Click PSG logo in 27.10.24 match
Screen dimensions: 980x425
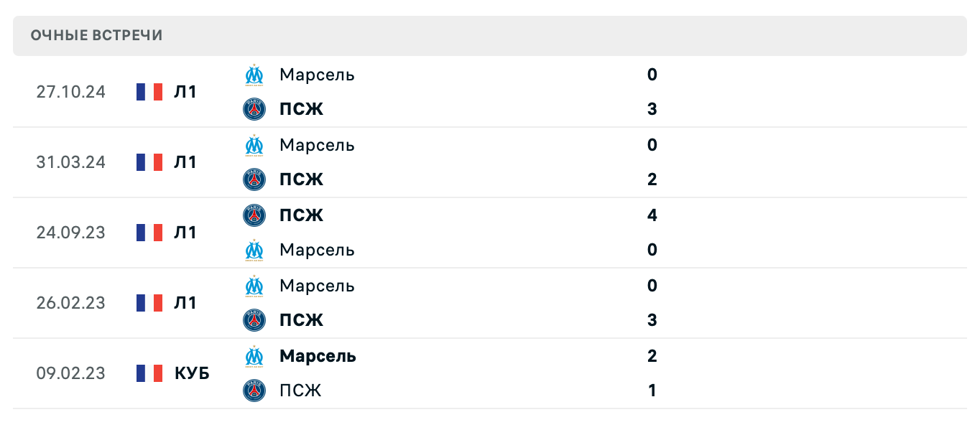[x=254, y=109]
